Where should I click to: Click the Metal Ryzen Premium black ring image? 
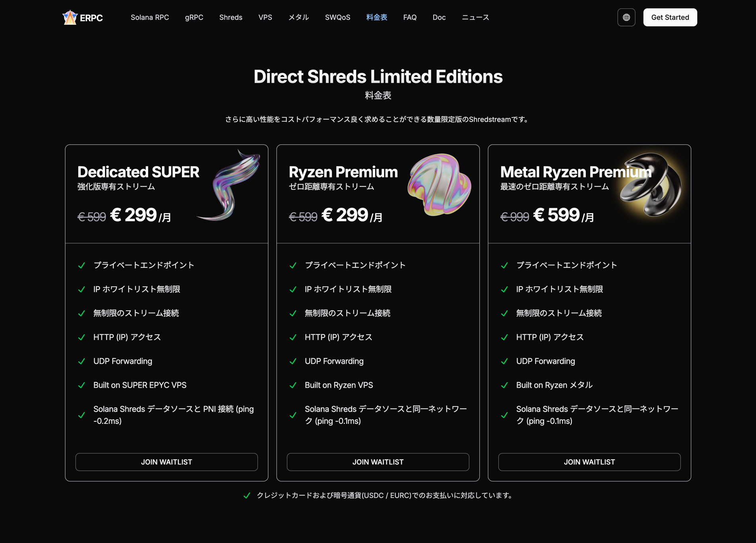point(651,185)
